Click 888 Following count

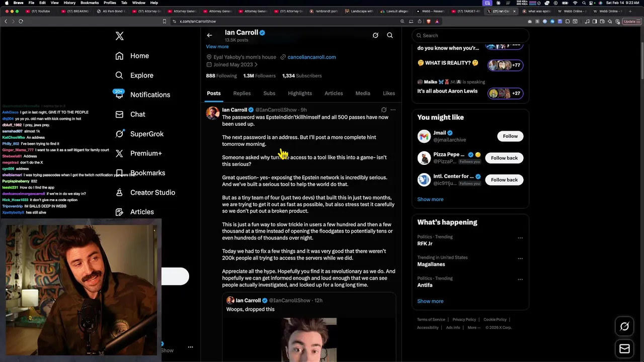point(221,76)
